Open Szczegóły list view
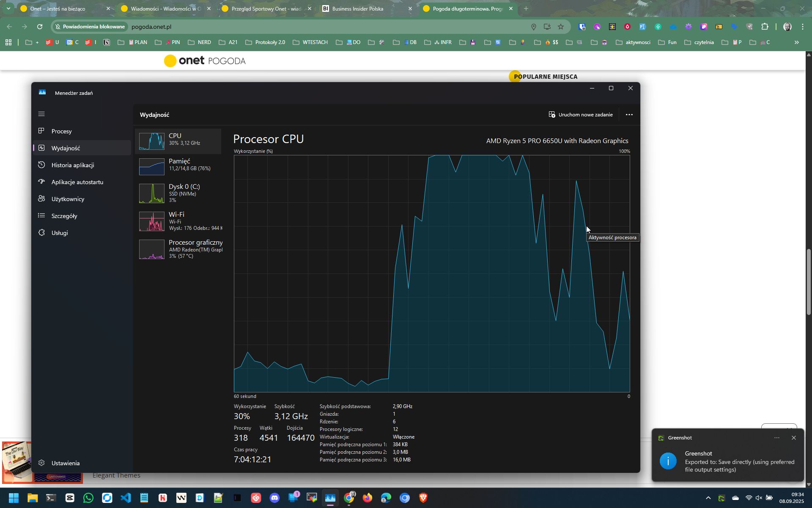Screen dimensions: 812x508 click(x=64, y=216)
